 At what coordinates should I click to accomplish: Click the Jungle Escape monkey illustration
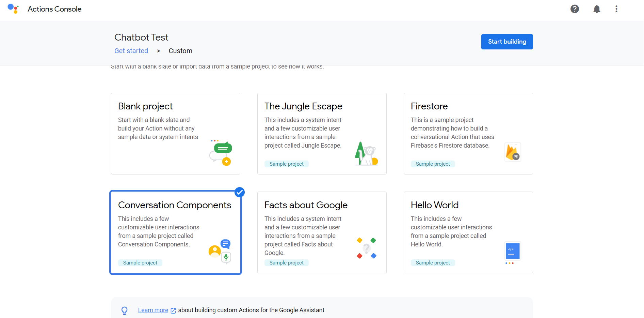coord(366,154)
